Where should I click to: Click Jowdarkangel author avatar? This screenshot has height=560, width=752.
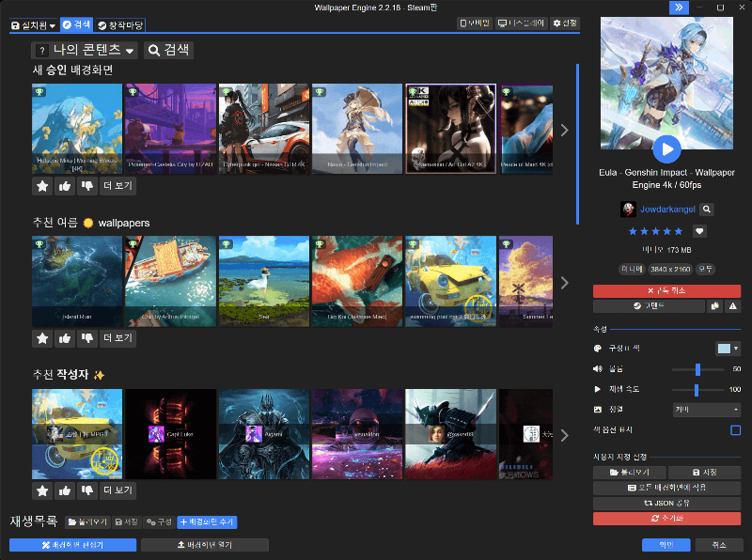pos(628,209)
